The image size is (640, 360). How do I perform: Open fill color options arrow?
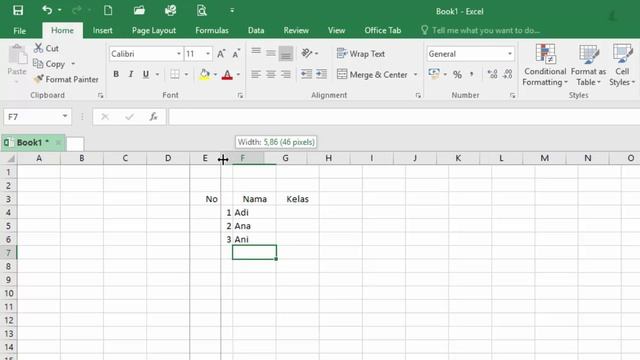216,74
